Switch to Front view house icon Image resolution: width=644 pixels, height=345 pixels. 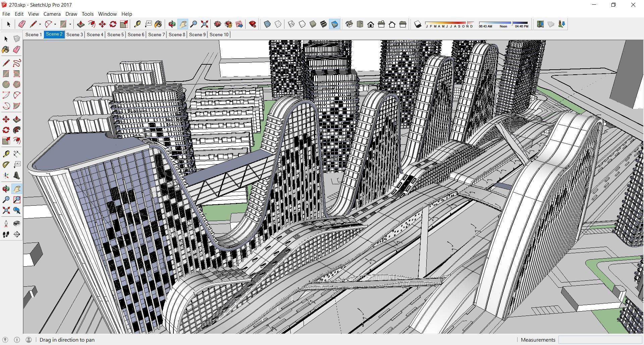(x=371, y=24)
